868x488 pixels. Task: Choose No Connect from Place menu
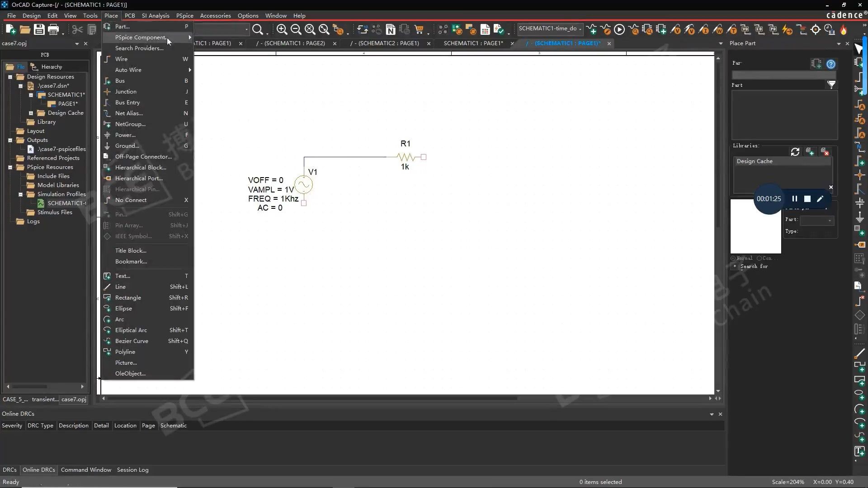148,200
